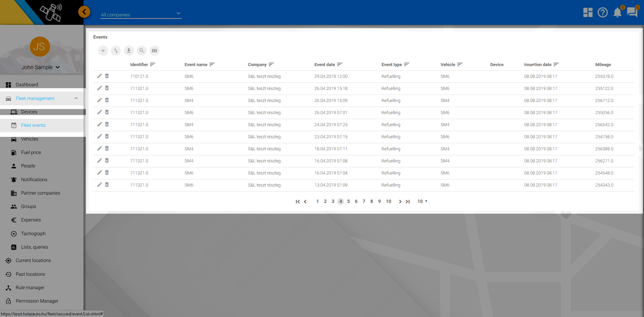The height and width of the screenshot is (317, 644).
Task: Delete the event dated 26.04.2019 15:18
Action: pyautogui.click(x=107, y=88)
